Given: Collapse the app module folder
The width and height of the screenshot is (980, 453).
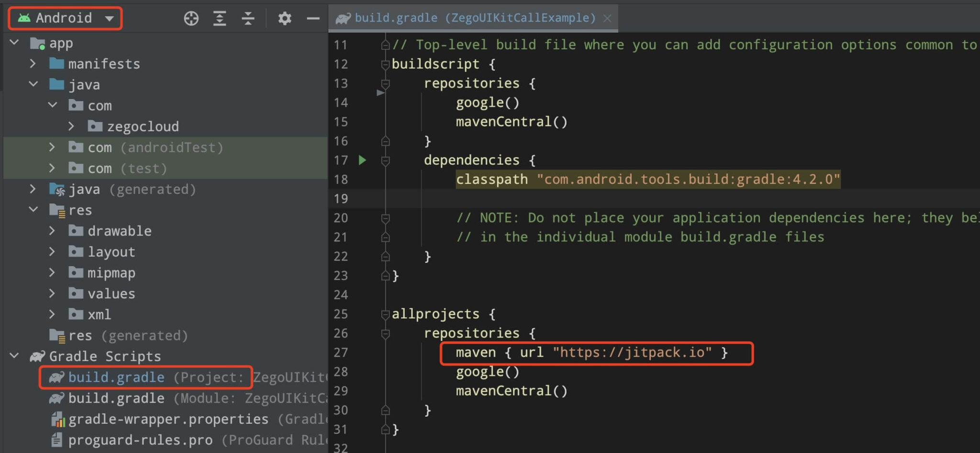Looking at the screenshot, I should pyautogui.click(x=15, y=43).
